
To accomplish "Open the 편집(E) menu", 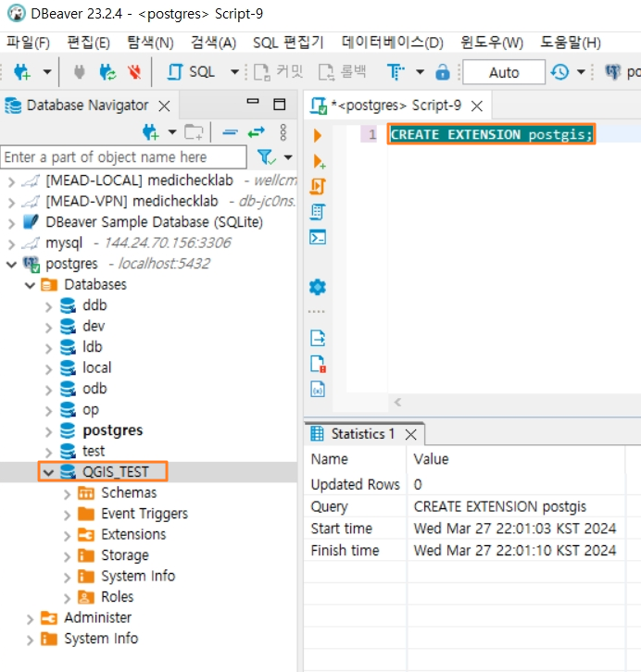I will (x=88, y=43).
